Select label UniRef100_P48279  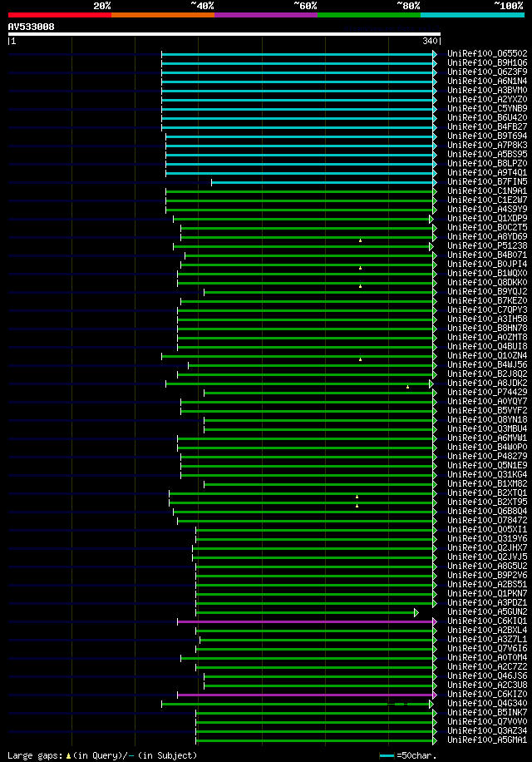(x=487, y=457)
